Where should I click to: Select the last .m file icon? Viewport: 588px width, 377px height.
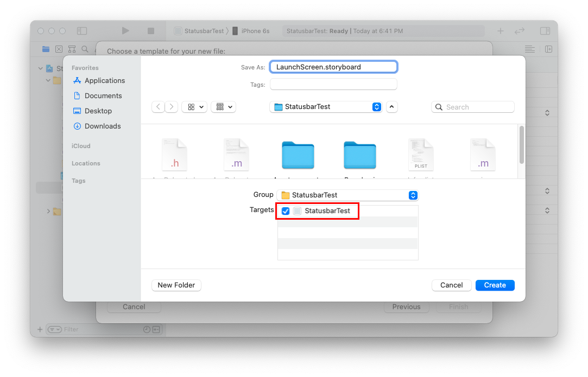click(x=483, y=155)
